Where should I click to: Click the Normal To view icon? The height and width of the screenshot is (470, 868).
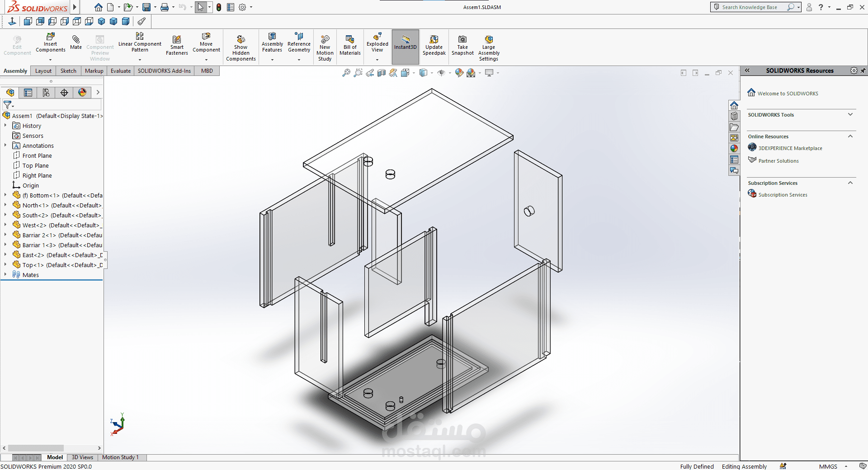(x=12, y=21)
